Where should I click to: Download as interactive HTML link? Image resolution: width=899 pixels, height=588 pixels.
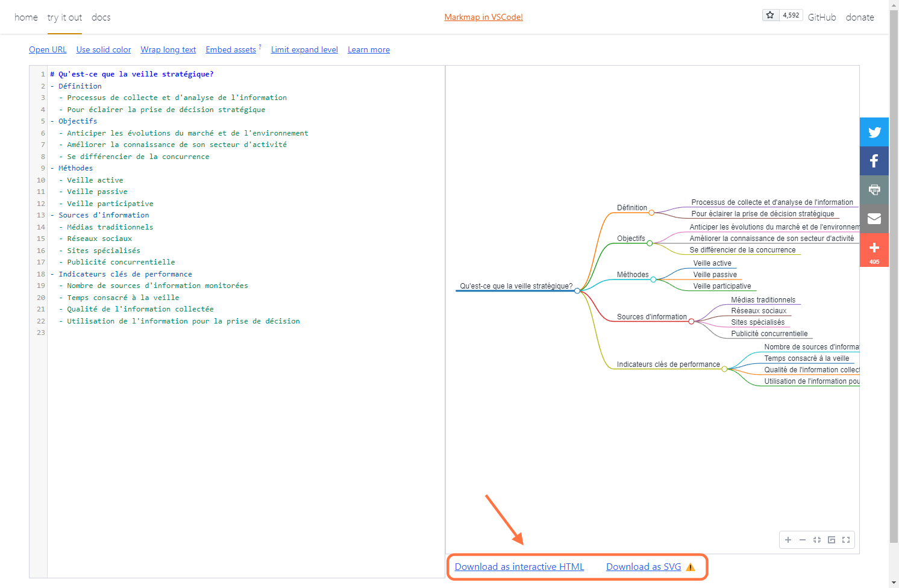[x=519, y=567]
